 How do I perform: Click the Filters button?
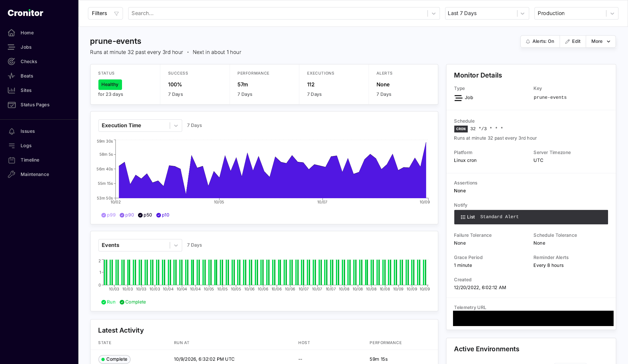tap(105, 13)
